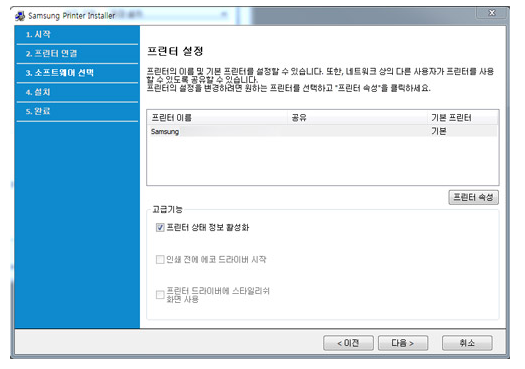This screenshot has height=369, width=525.
Task: Go back with the < 이전 button
Action: 348,343
